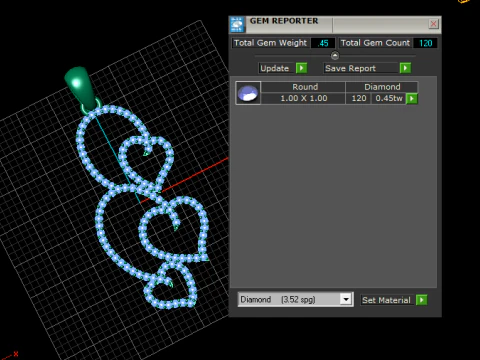Click the 0.45tw weight cell

[x=388, y=98]
